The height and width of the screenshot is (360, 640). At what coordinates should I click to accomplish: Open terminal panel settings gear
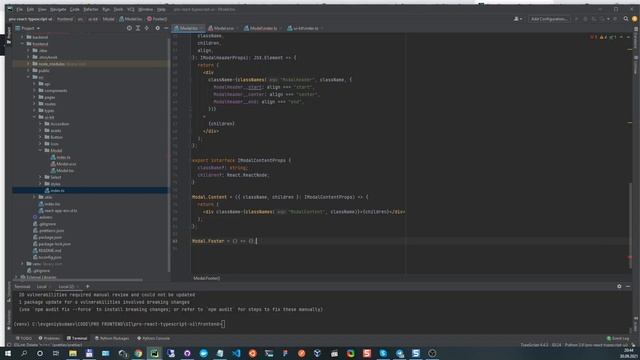619,287
